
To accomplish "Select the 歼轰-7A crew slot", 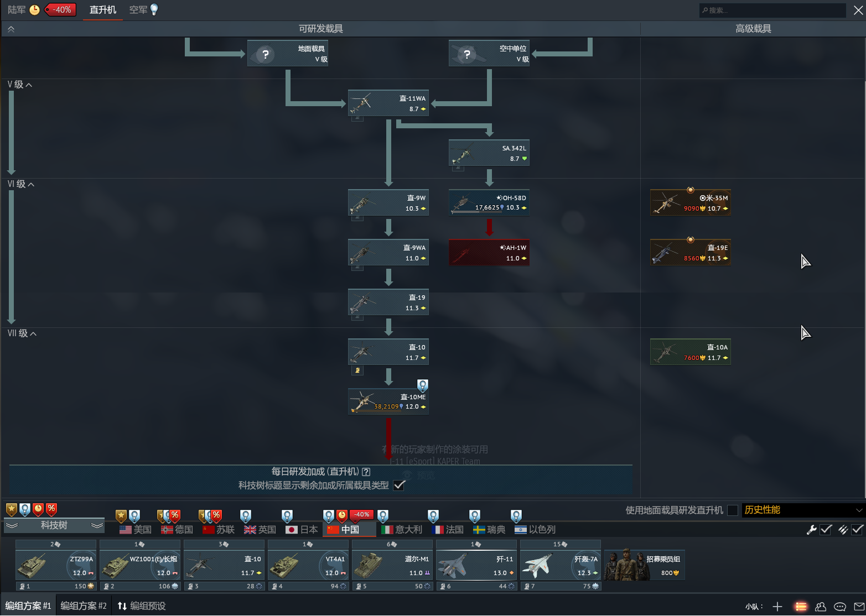I will pyautogui.click(x=561, y=565).
